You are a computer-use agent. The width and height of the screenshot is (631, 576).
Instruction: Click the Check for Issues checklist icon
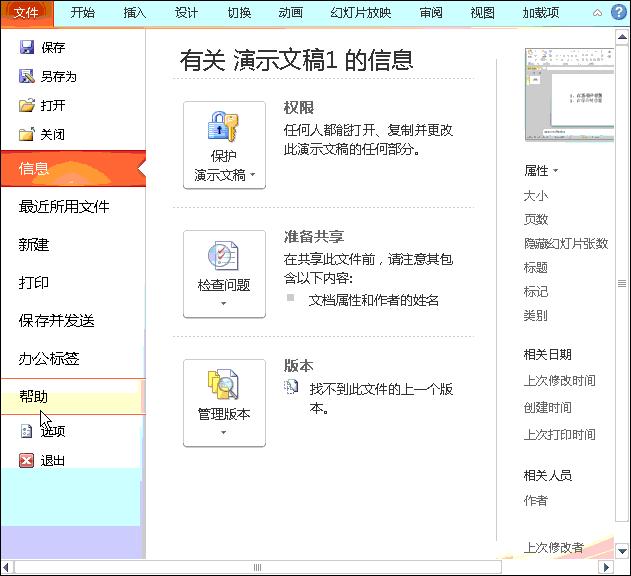(223, 256)
